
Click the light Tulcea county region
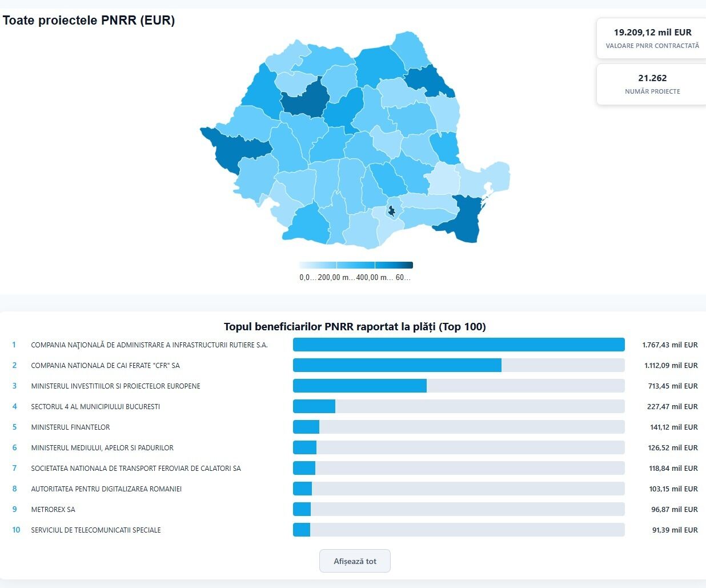pos(486,177)
